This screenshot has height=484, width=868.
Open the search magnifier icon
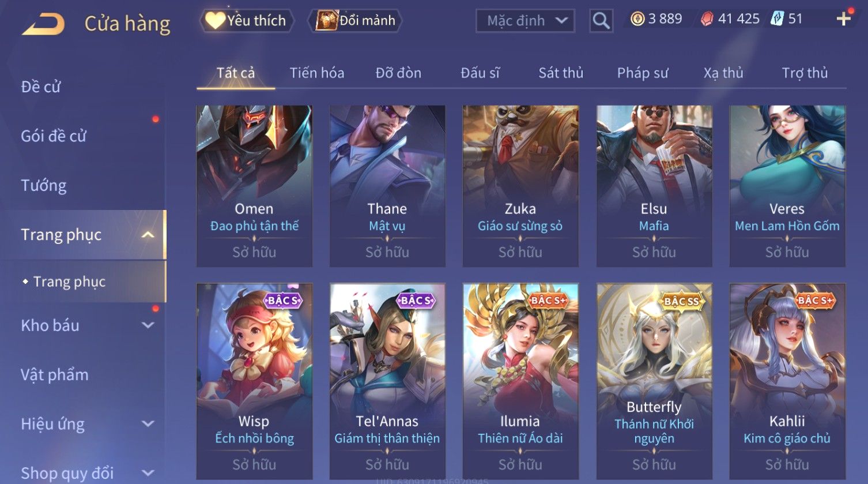(x=601, y=21)
